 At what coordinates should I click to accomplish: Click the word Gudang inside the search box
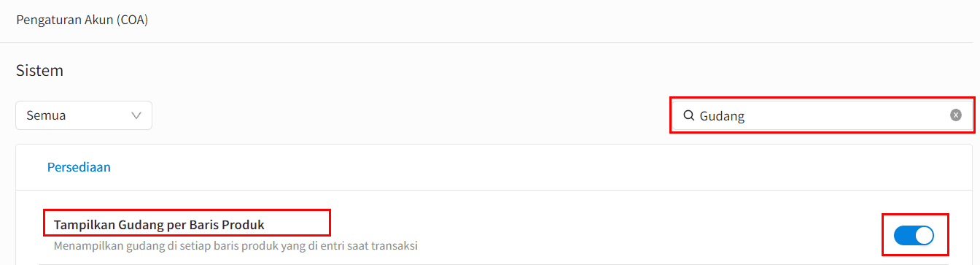(722, 115)
